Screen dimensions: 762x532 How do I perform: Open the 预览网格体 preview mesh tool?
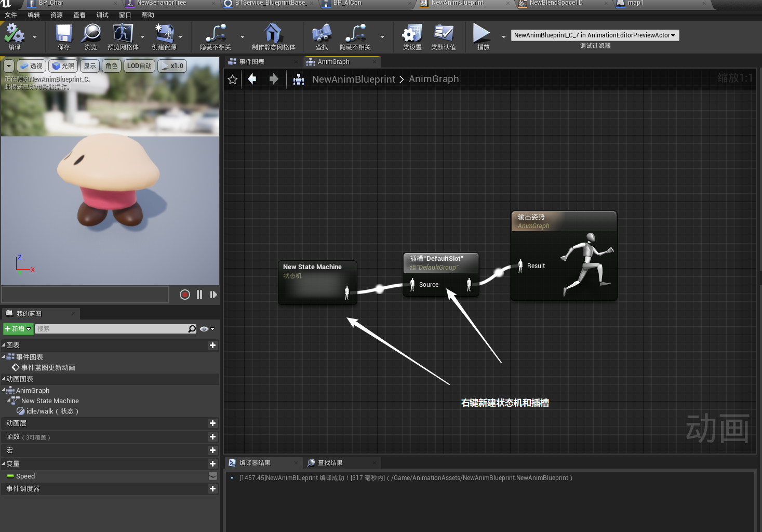point(123,37)
